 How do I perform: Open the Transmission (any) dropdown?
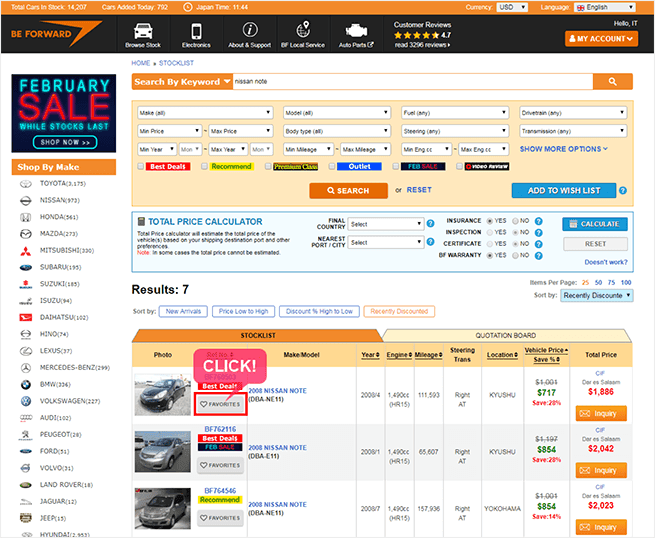[573, 131]
